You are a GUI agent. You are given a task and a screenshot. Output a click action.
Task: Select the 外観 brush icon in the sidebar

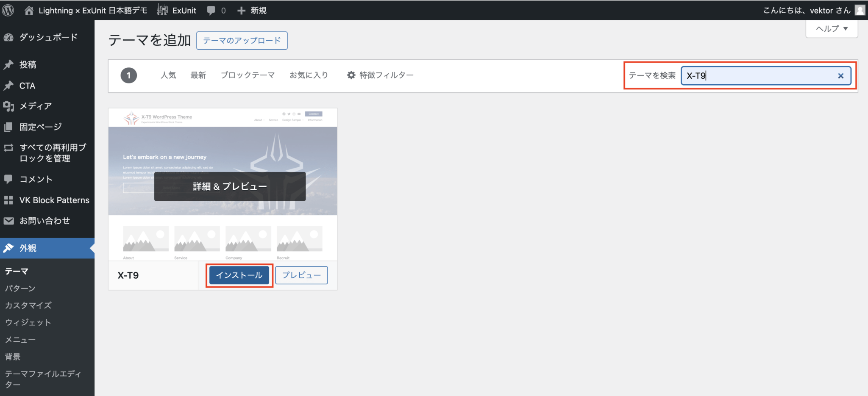point(8,248)
